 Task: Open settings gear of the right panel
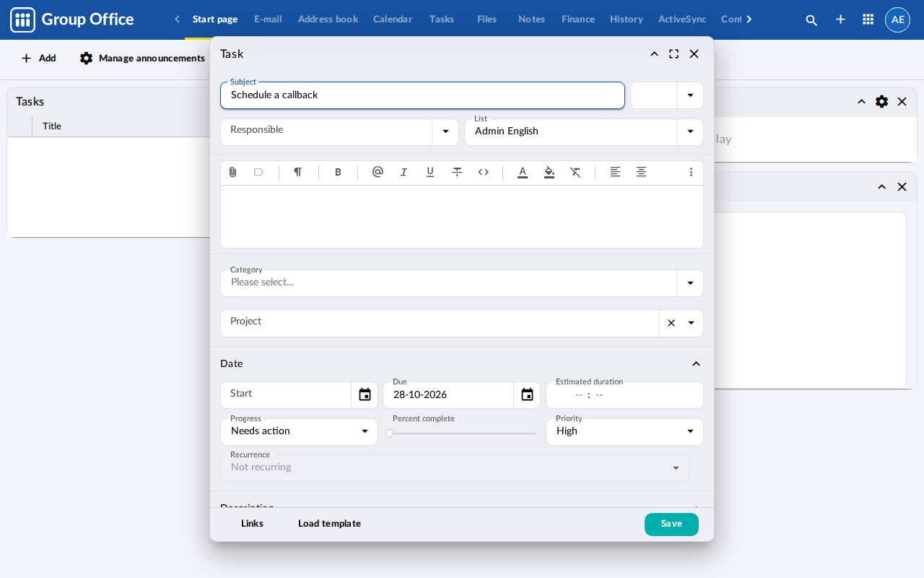881,101
